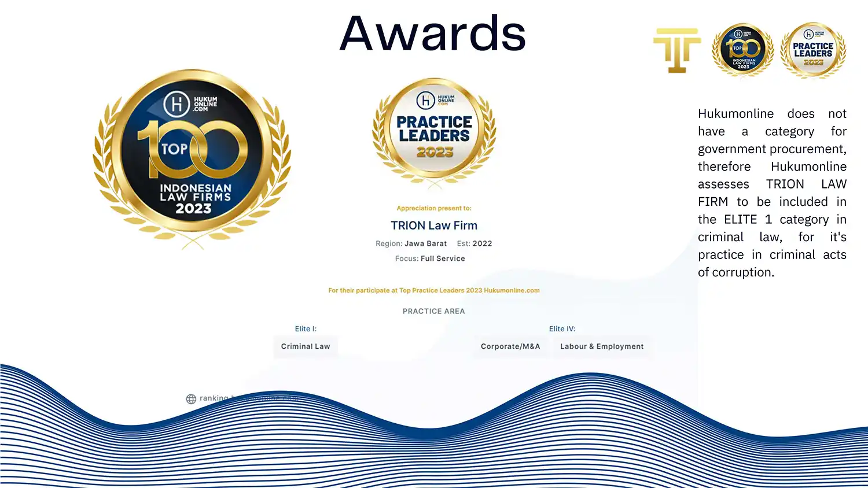868x488 pixels.
Task: Expand the Elite I practice category
Action: click(306, 328)
